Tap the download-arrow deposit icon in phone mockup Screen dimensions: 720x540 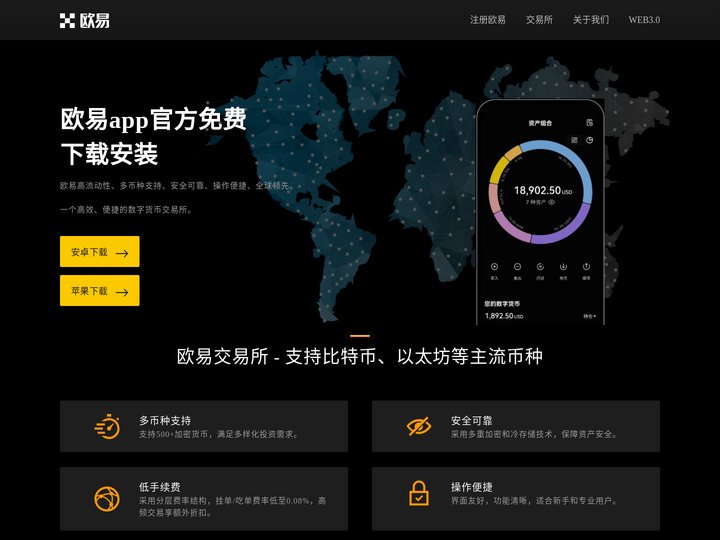click(563, 267)
